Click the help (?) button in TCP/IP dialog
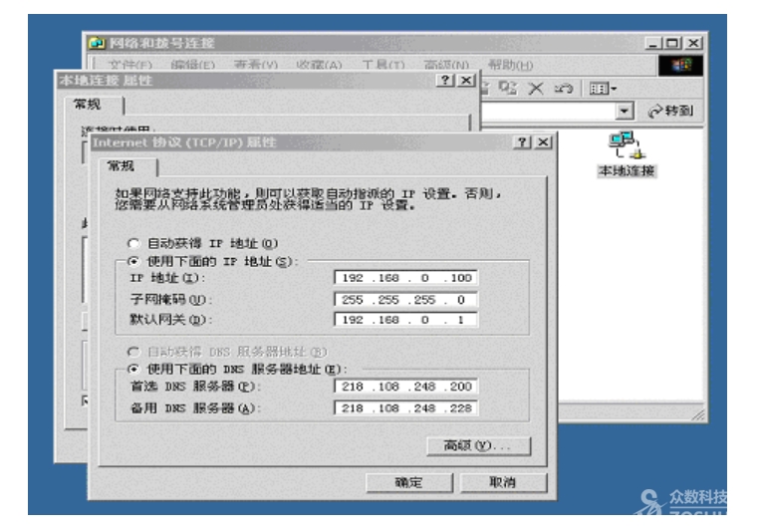 coord(522,142)
